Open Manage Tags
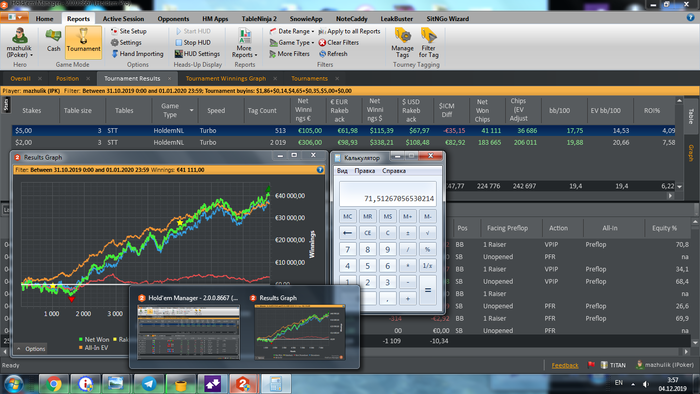This screenshot has width=700, height=394. 402,43
